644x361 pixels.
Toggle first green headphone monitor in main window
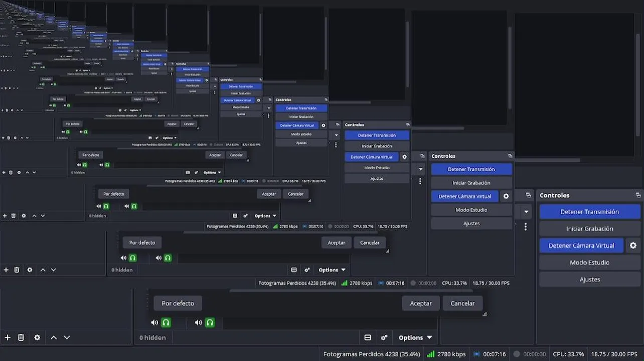tap(166, 322)
